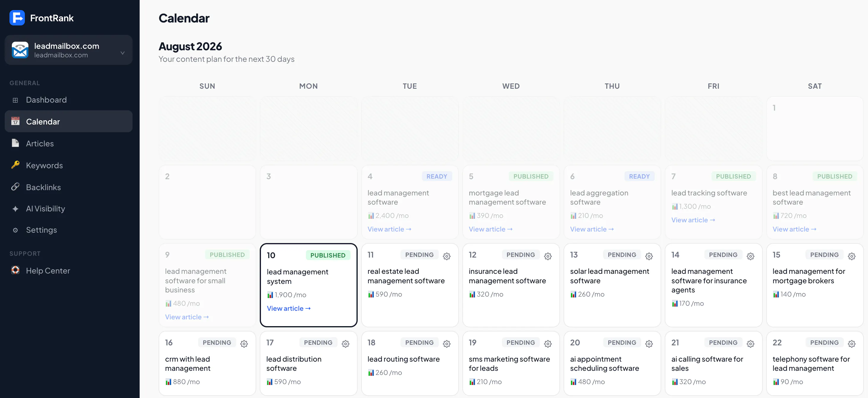Open settings gear for August 20
The image size is (868, 398).
coord(649,344)
